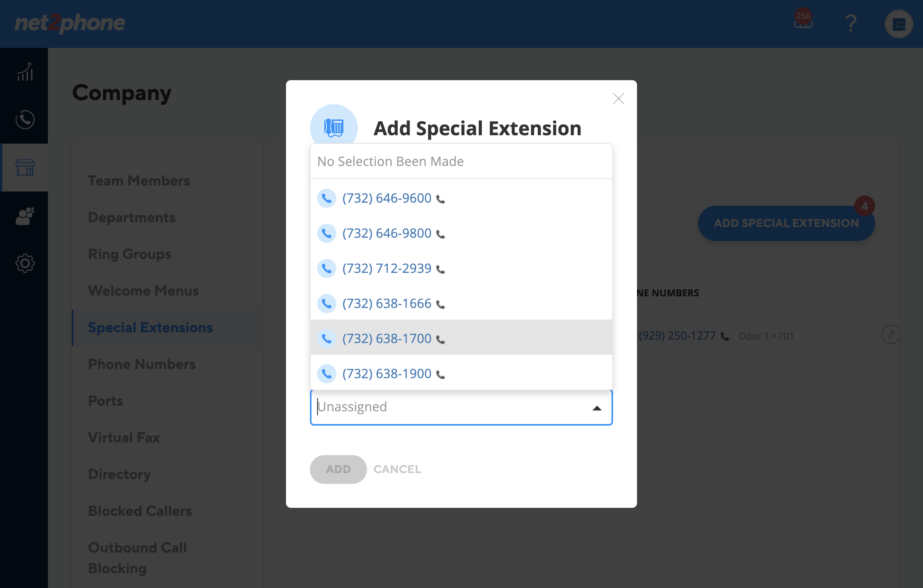The image size is (923, 588).
Task: Pick (732) 638-1900 from the list
Action: point(461,372)
